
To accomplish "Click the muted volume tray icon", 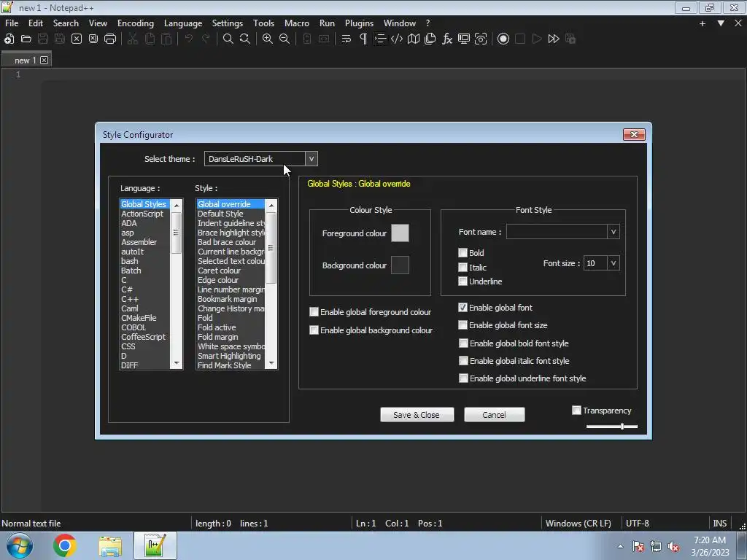I will click(x=673, y=546).
